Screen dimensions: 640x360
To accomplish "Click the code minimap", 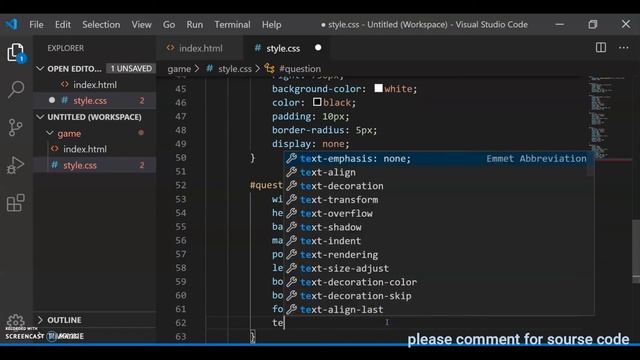I will click(608, 116).
